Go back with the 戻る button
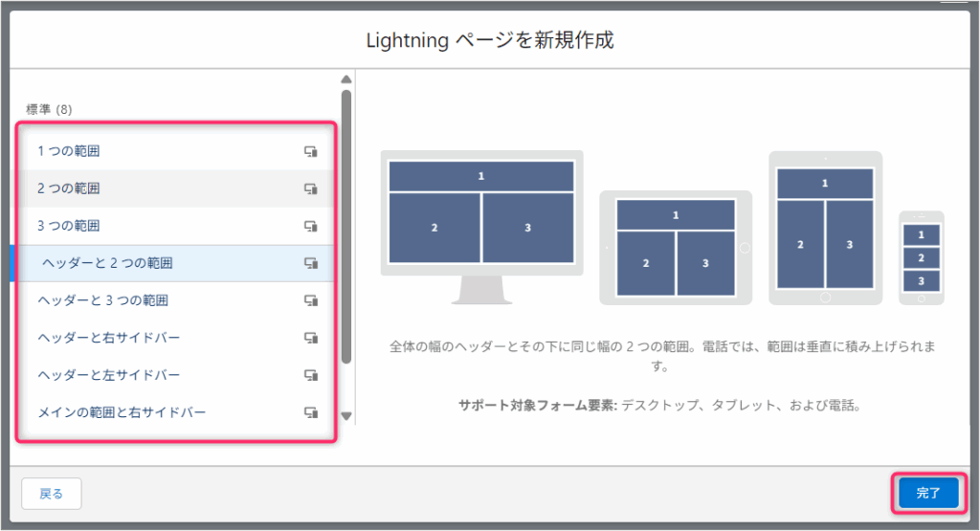Image resolution: width=980 pixels, height=531 pixels. [x=52, y=494]
